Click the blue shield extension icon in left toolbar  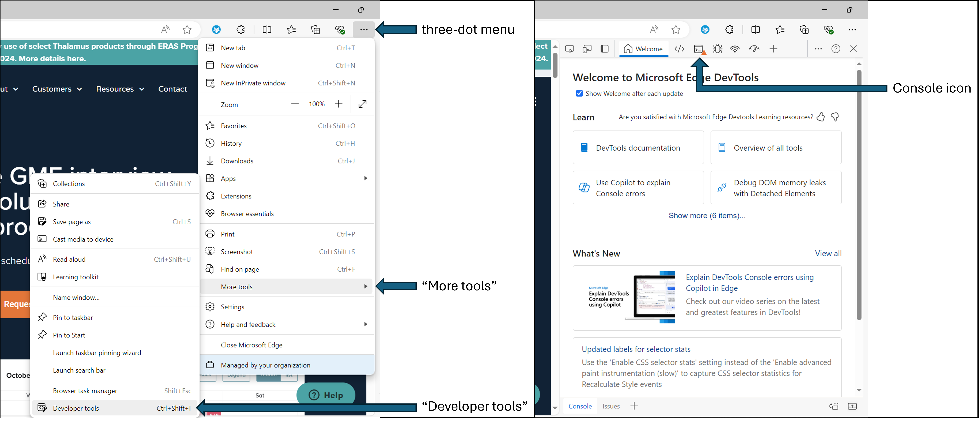(x=216, y=29)
